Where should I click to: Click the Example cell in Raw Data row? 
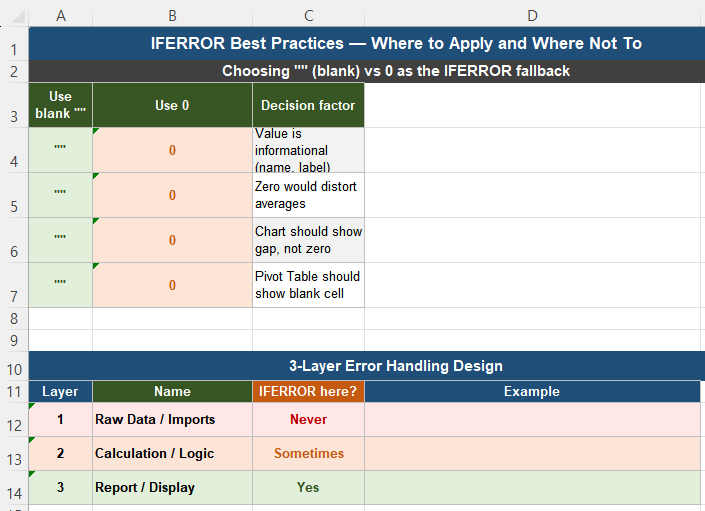[532, 419]
